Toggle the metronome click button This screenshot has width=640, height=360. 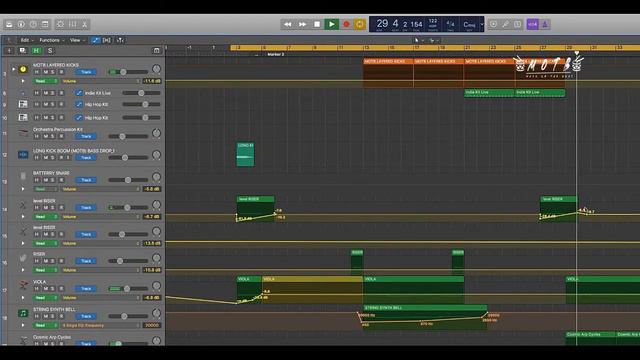tap(545, 24)
